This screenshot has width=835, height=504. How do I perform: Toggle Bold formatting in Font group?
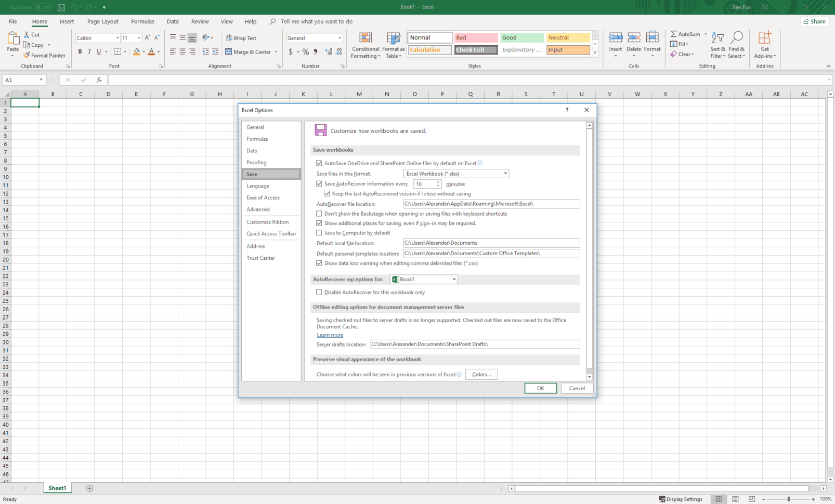80,51
